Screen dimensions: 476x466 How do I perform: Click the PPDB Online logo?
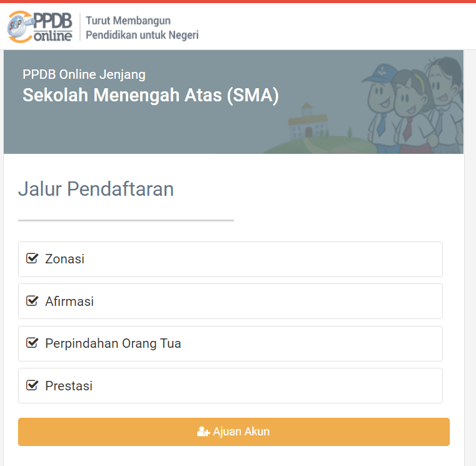(x=39, y=26)
